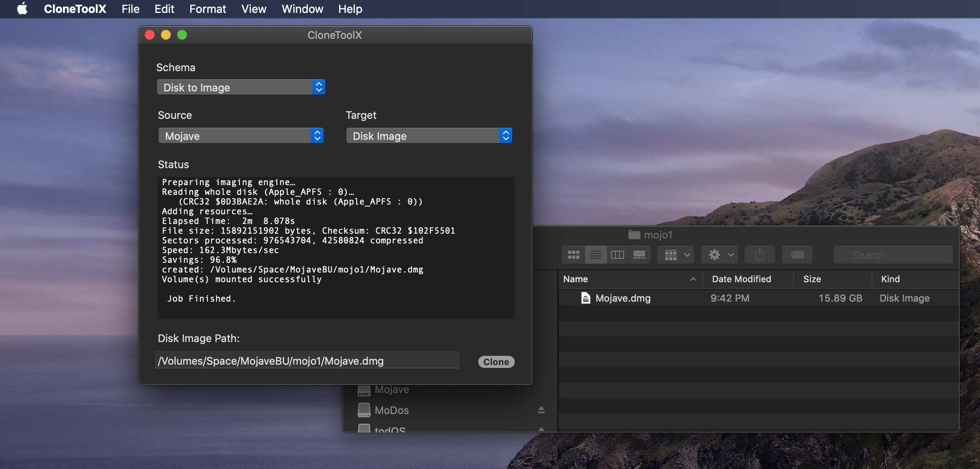This screenshot has height=469, width=980.
Task: Open the View menu in CloneToolX
Action: coord(252,9)
